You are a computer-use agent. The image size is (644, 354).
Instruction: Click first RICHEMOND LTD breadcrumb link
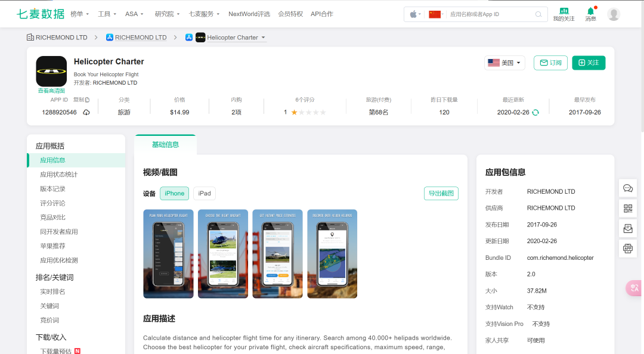[x=61, y=38]
